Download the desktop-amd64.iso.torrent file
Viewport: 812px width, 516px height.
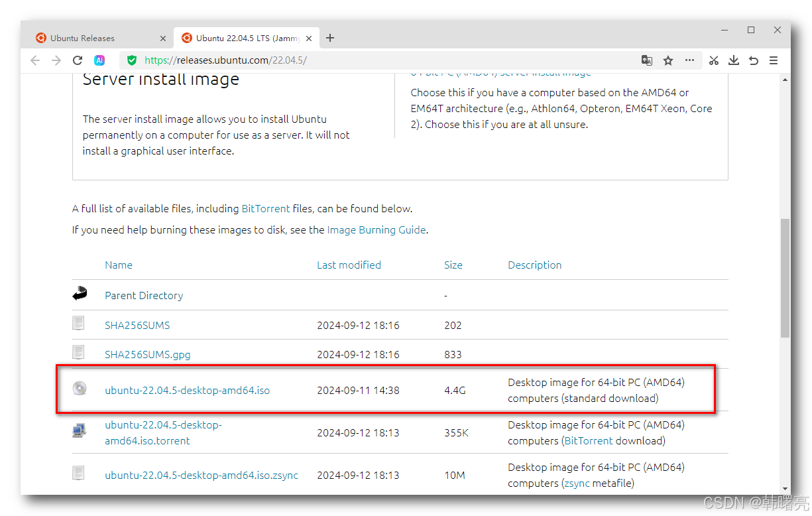click(163, 433)
